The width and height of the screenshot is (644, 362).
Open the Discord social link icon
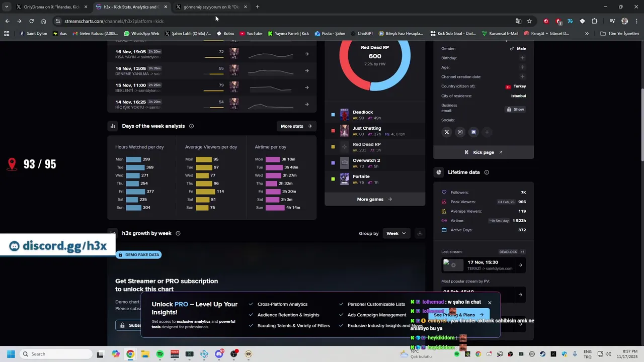(x=473, y=132)
